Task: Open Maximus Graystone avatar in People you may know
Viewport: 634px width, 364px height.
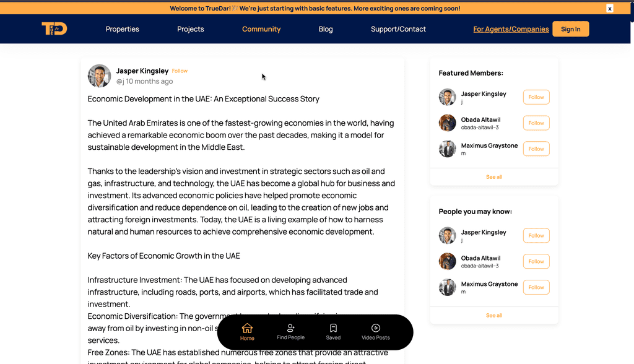Action: tap(447, 287)
